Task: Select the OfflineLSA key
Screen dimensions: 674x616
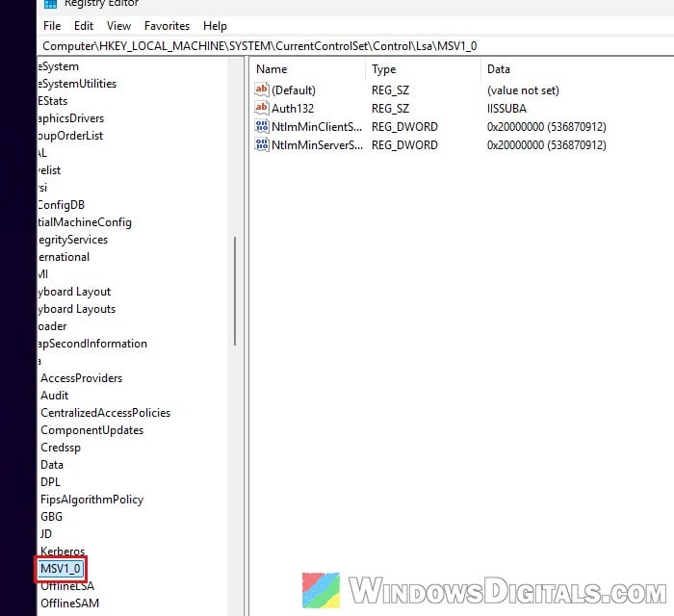Action: pos(67,586)
